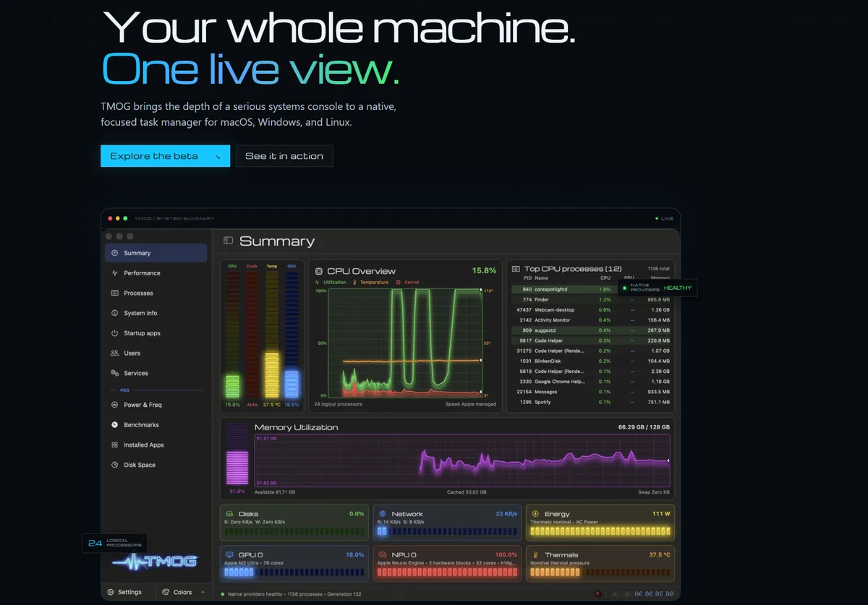The height and width of the screenshot is (605, 868).
Task: Click the 15.8% value in CPU Overview header
Action: pos(485,270)
